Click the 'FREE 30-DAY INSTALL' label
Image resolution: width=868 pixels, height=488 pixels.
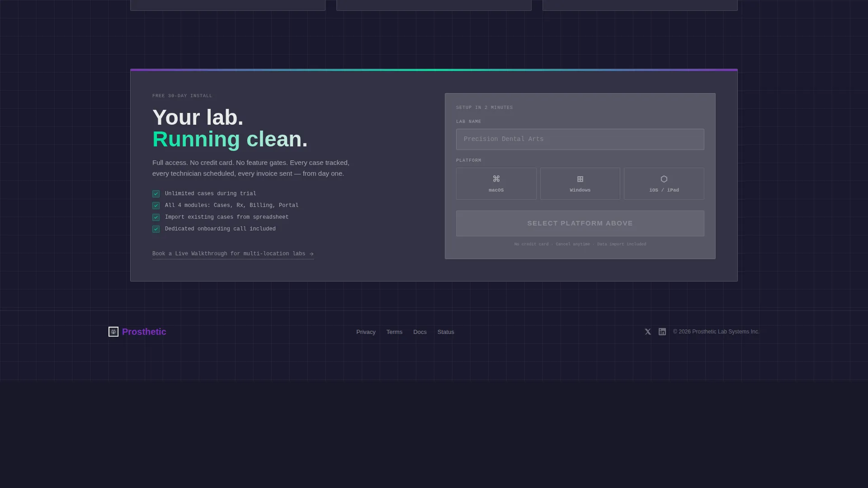point(182,96)
